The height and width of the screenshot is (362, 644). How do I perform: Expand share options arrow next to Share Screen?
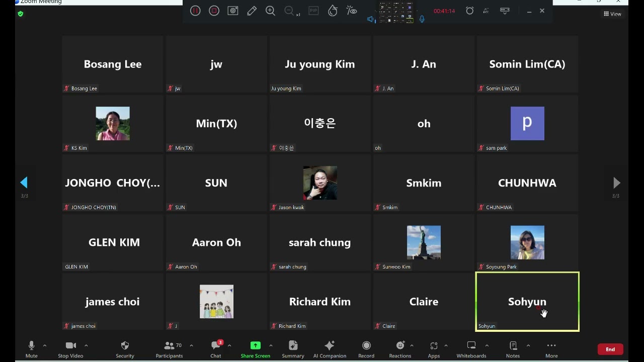(271, 345)
